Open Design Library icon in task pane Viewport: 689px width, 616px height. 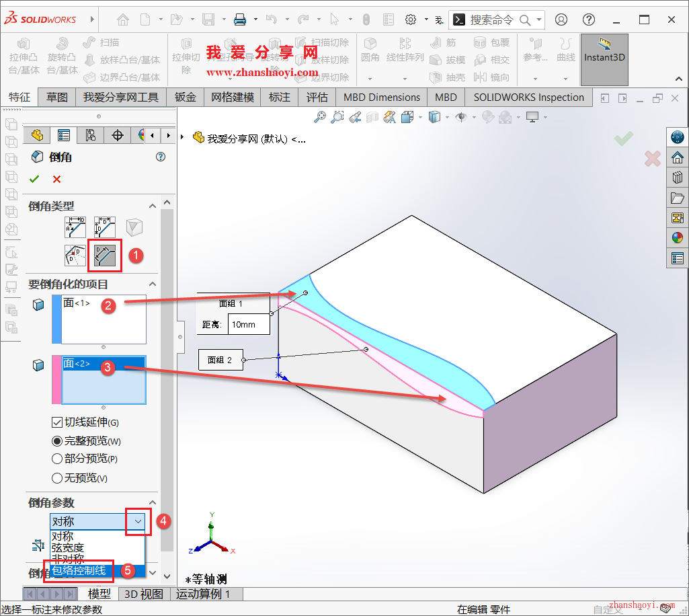point(677,177)
